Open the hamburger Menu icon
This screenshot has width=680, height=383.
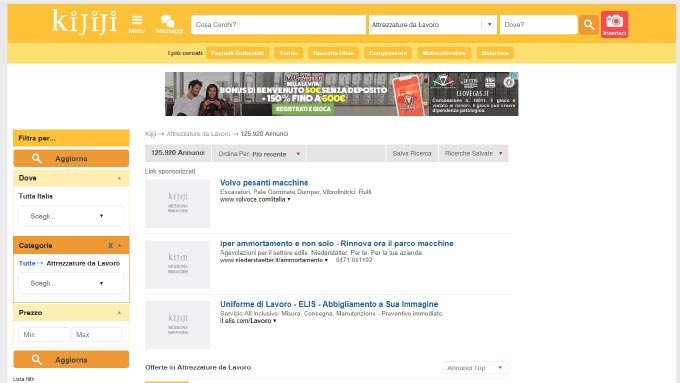(137, 24)
